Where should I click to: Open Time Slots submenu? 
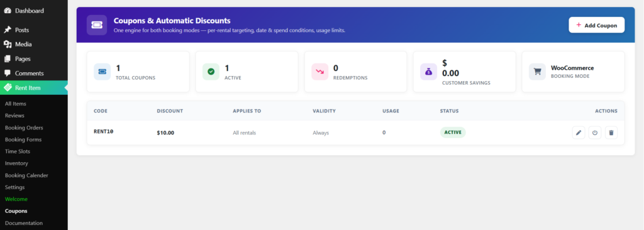[x=18, y=151]
